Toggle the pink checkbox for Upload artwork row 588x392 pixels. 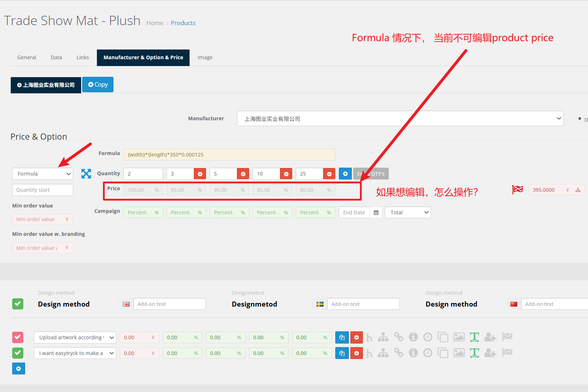tap(18, 337)
